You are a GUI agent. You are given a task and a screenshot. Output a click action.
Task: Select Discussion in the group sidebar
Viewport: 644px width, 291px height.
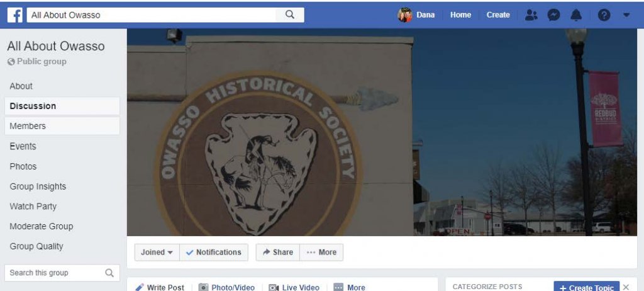[62, 106]
